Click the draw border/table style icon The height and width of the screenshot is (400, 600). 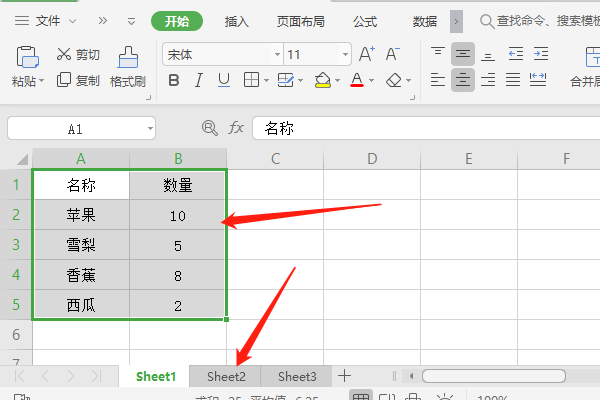click(x=285, y=80)
